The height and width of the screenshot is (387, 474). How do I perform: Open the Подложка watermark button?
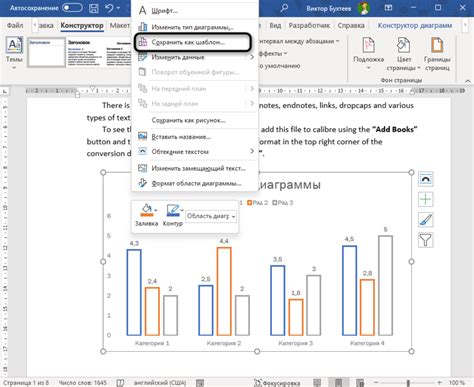[368, 53]
